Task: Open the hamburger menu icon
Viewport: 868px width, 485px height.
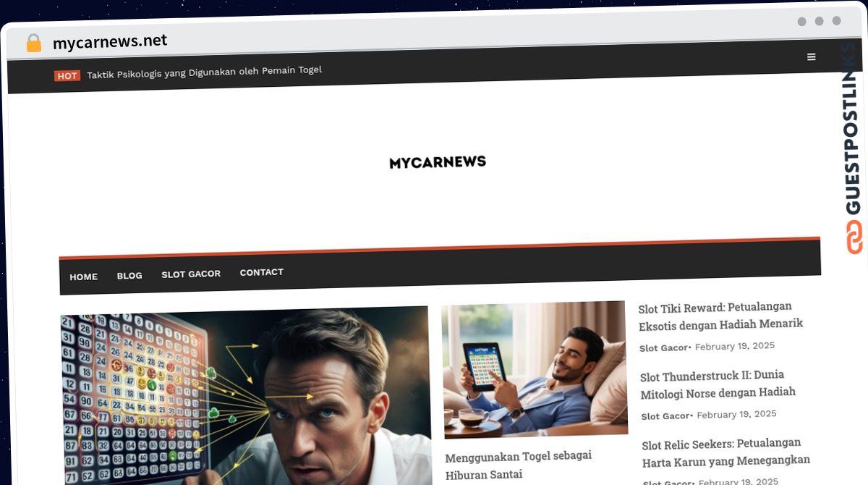Action: pos(812,57)
